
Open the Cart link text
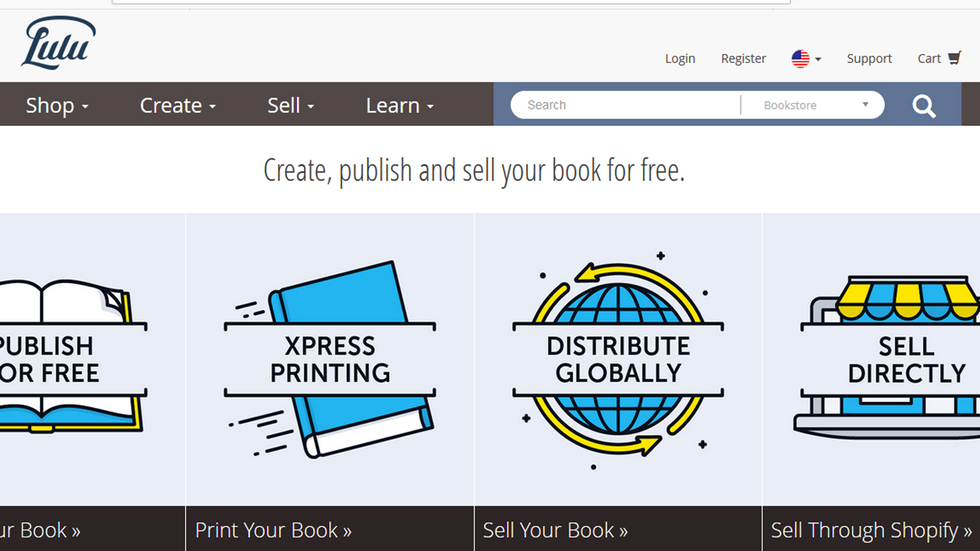tap(929, 58)
